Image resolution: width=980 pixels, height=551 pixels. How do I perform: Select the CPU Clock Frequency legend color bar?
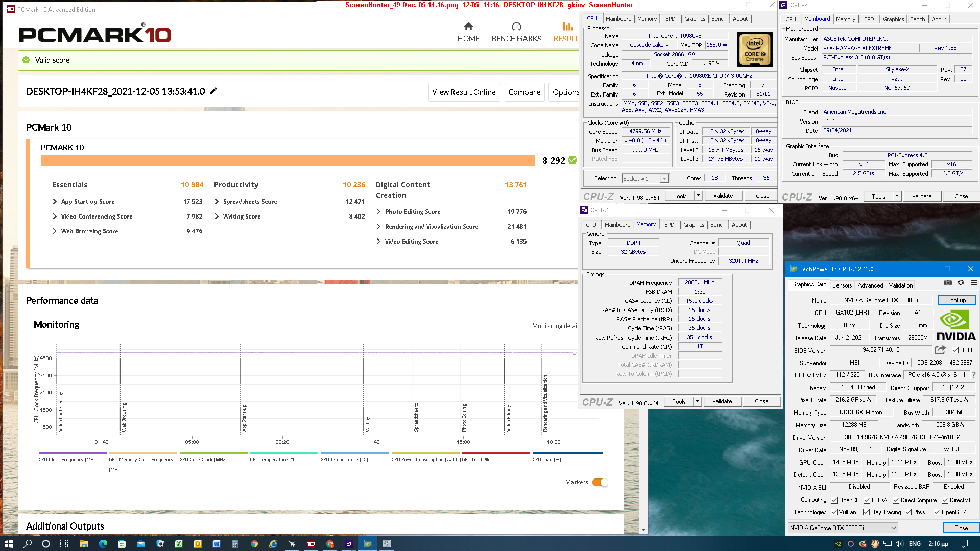73,453
